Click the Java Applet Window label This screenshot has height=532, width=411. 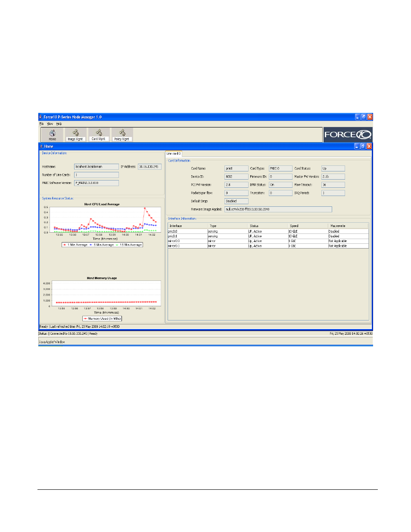(52, 342)
